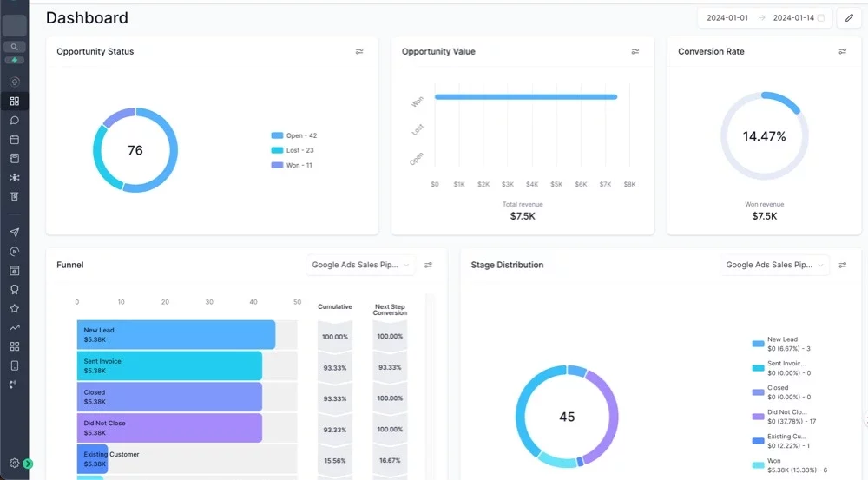Viewport: 868px width, 480px height.
Task: Open Opportunity Value widget filter icon
Action: click(635, 52)
